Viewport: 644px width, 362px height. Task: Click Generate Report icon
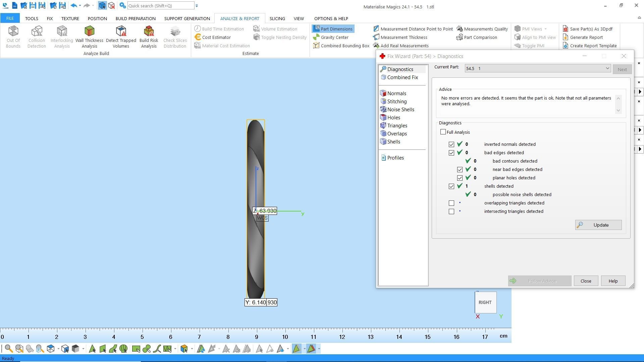pos(566,37)
